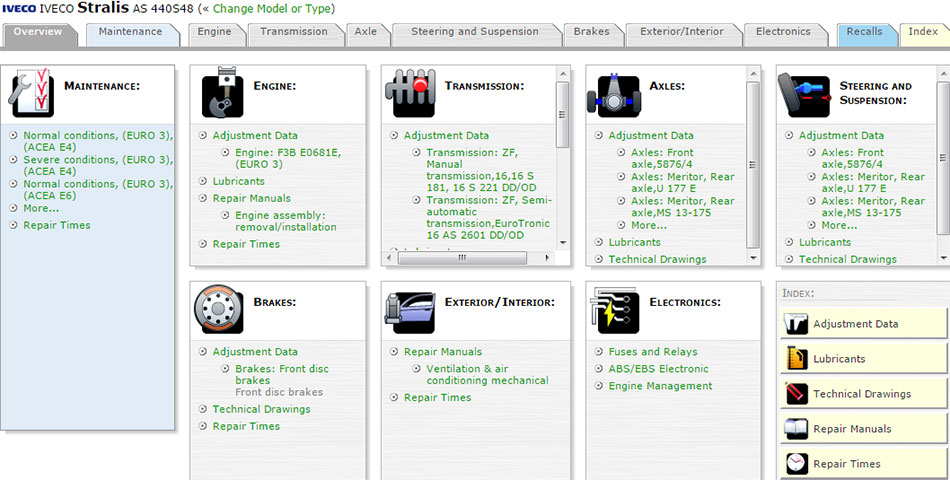
Task: Open Brakes: Front disc brakes data
Action: coord(282,375)
